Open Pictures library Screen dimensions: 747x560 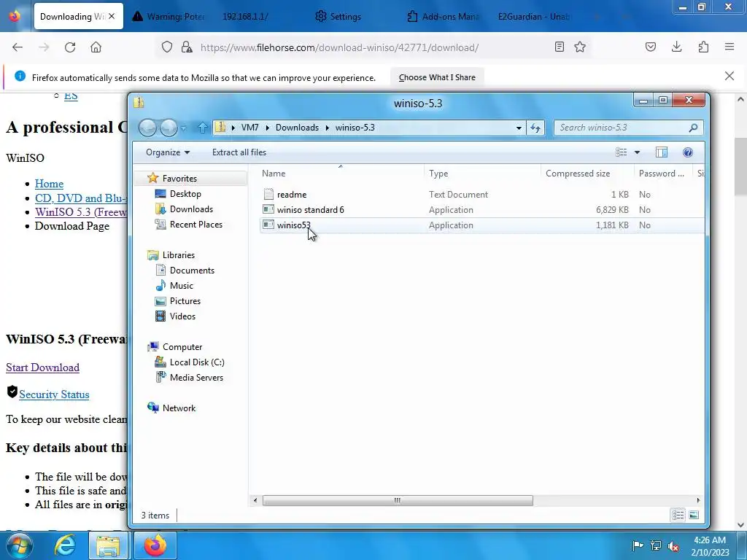tap(185, 301)
